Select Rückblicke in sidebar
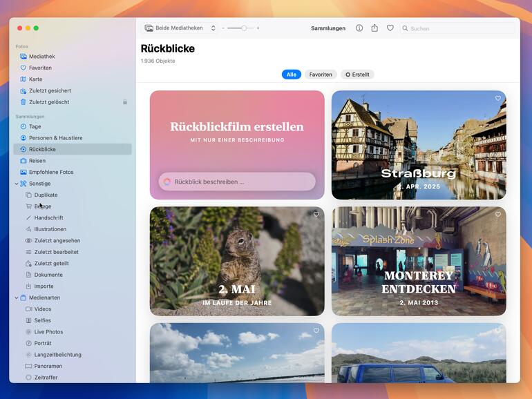The image size is (532, 399). coord(72,149)
